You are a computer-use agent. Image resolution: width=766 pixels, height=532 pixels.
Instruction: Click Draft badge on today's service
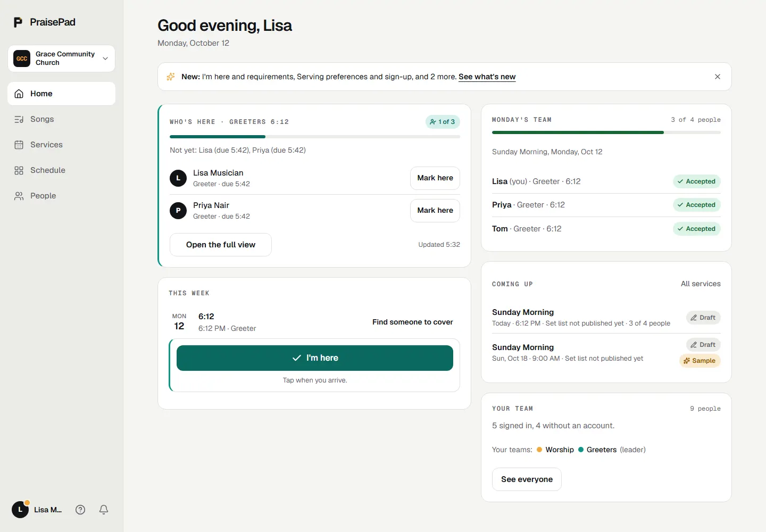[x=703, y=318]
